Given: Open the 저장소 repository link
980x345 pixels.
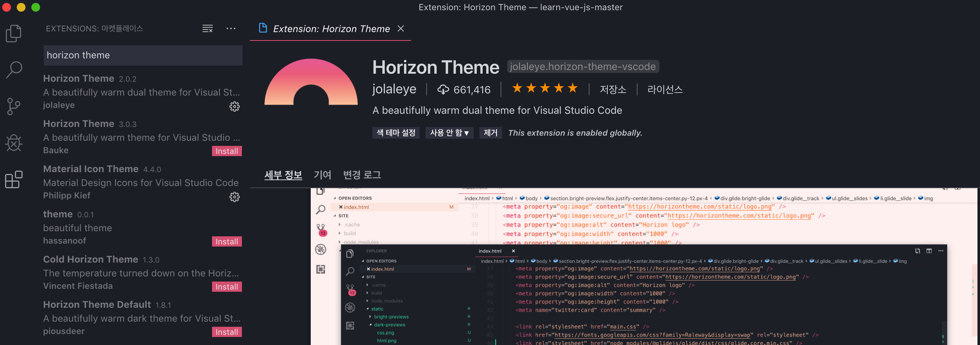Looking at the screenshot, I should (x=612, y=89).
